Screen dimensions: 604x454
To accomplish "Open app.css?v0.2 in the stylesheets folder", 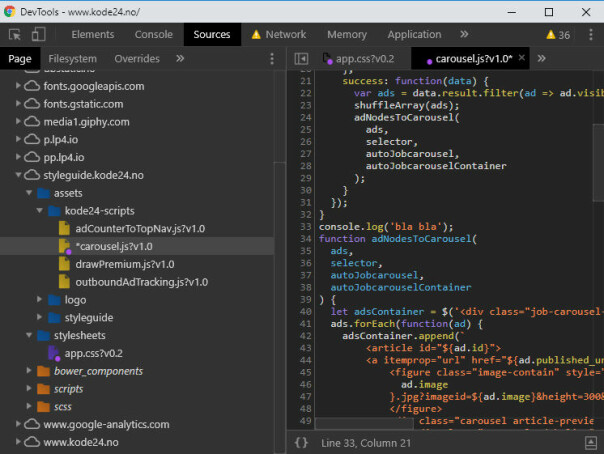I will pyautogui.click(x=94, y=353).
